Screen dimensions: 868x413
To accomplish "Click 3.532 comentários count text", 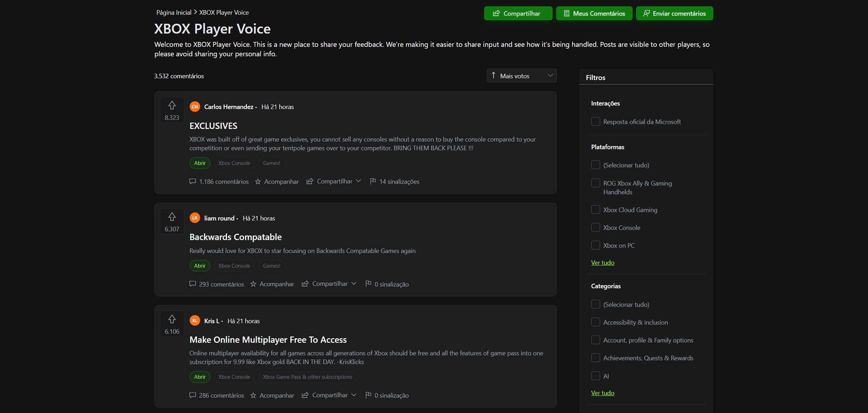I will (x=179, y=76).
